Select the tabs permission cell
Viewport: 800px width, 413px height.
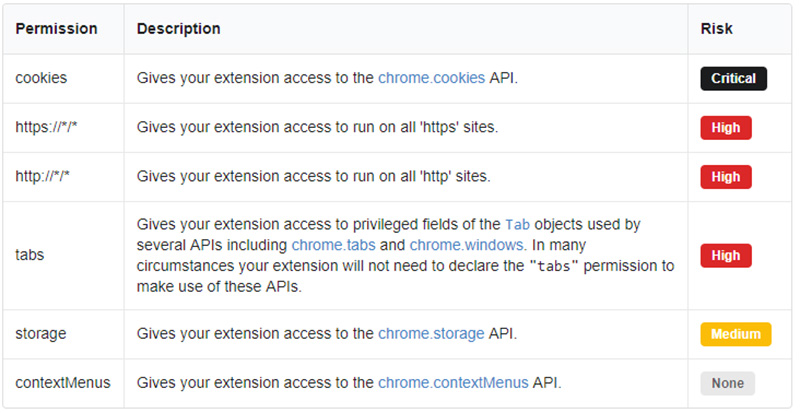click(63, 255)
